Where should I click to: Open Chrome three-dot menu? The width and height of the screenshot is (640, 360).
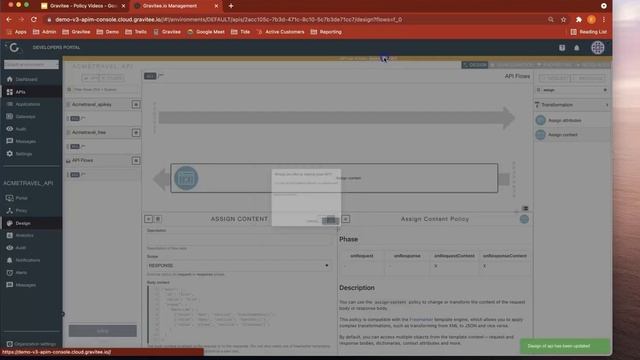[x=604, y=20]
